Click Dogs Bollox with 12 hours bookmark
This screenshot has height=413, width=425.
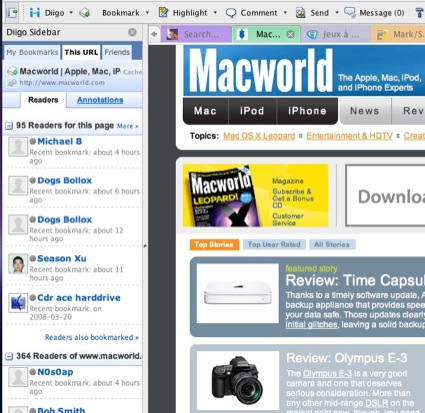pos(64,220)
